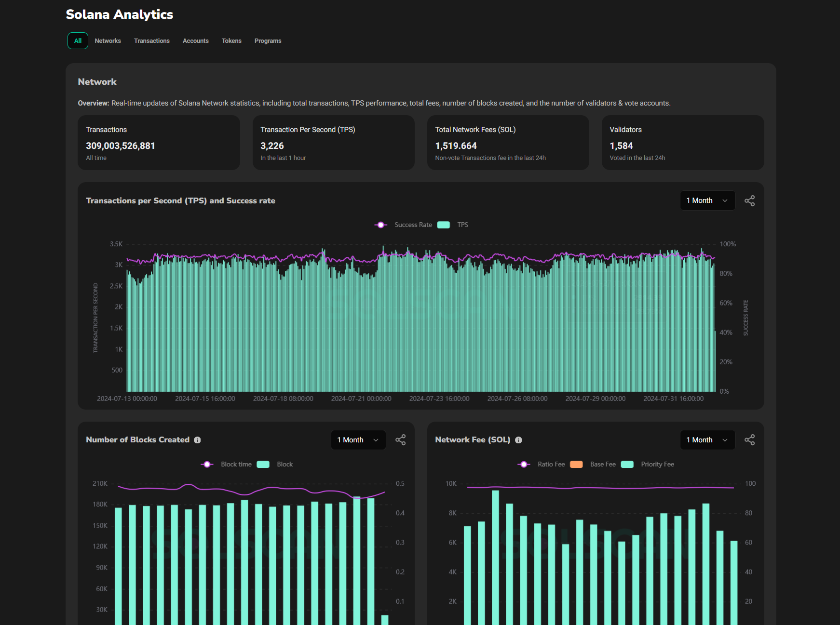Viewport: 840px width, 625px height.
Task: Click the short last bar in Blocks chart
Action: (x=385, y=620)
